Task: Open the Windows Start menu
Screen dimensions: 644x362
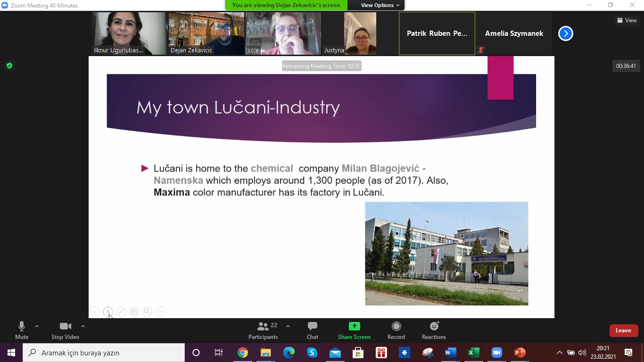Action: 11,353
